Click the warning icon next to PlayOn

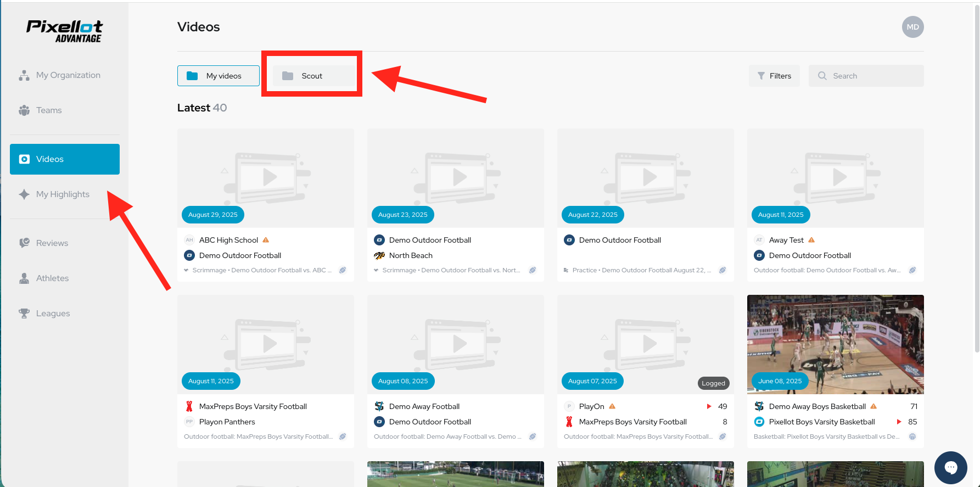[x=612, y=406]
